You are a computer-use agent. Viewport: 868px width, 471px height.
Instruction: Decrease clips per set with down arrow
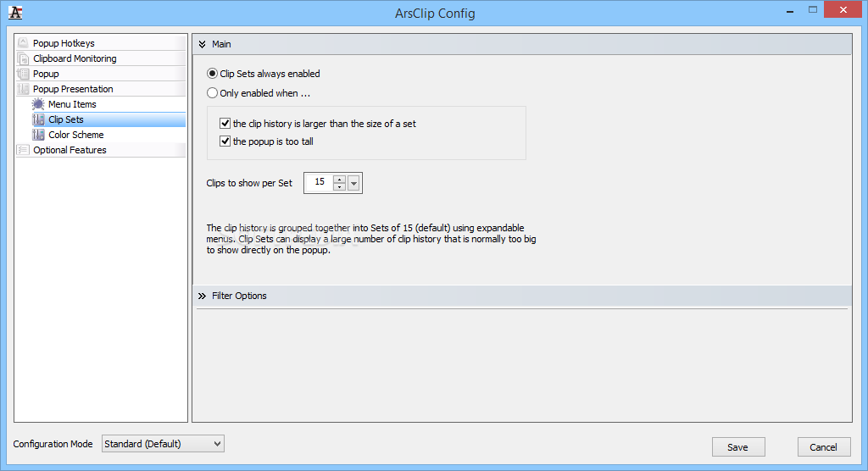click(x=339, y=186)
